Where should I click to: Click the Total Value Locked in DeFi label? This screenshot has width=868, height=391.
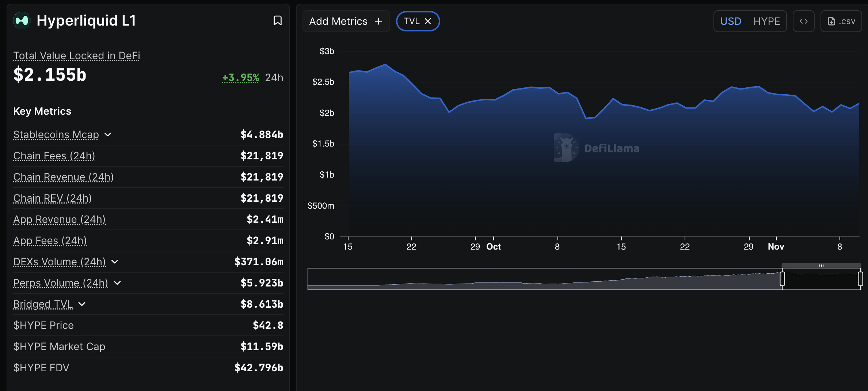click(77, 56)
